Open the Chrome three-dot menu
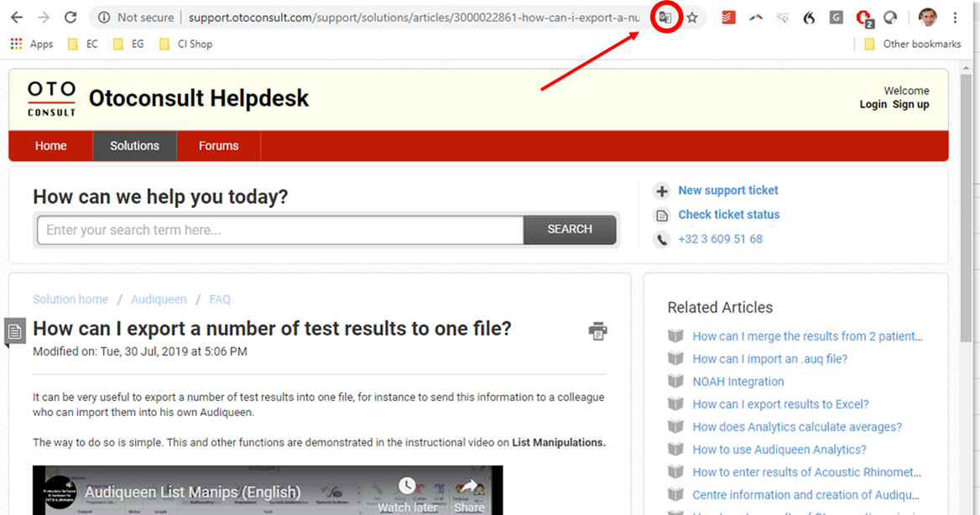 point(955,18)
